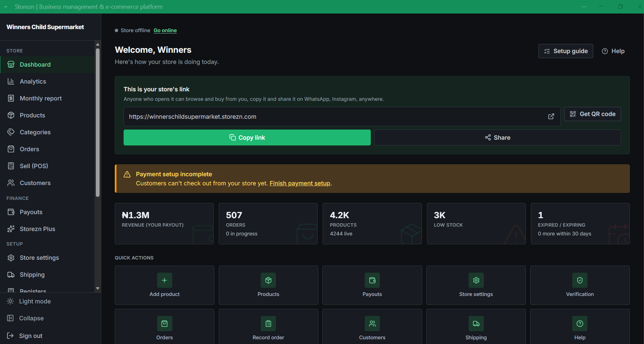Click the Record order clipboard icon
Screen dimensions: 644x344
coord(269,324)
